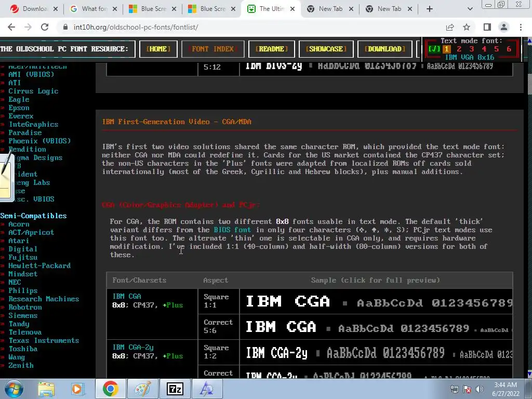Screen dimensions: 532x399
Task: Share this page via share icon
Action: click(x=450, y=27)
